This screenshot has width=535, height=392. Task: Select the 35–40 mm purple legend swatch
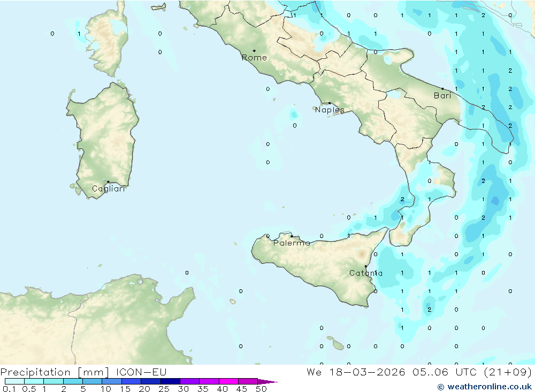pos(209,381)
